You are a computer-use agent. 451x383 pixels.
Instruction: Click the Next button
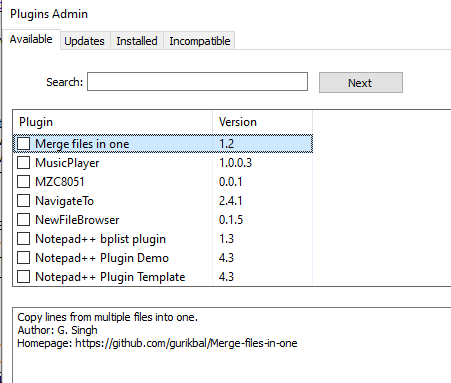coord(361,83)
